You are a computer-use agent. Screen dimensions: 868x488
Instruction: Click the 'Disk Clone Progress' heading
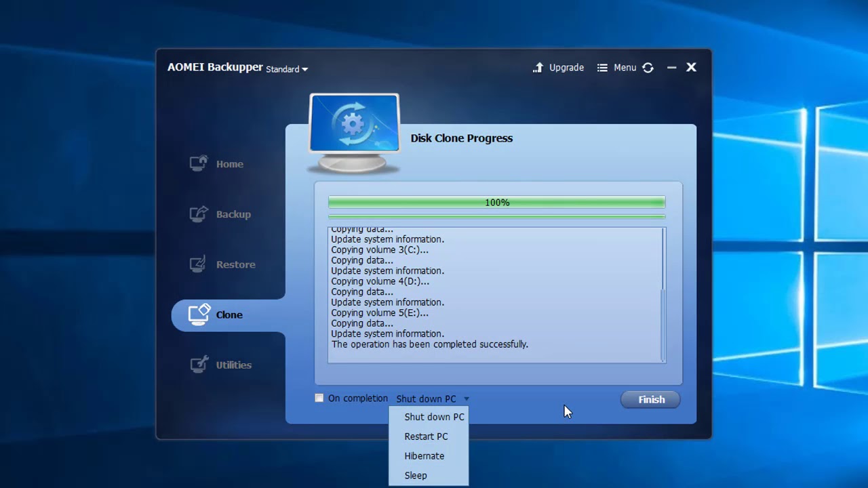click(x=462, y=138)
